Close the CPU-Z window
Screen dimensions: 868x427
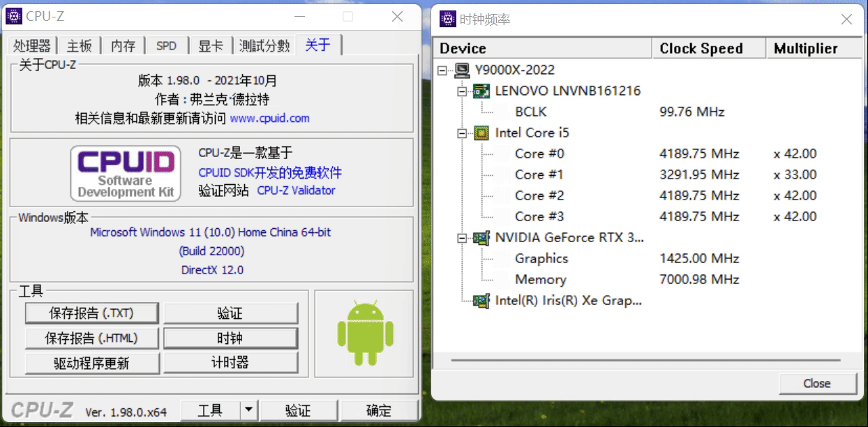point(397,16)
